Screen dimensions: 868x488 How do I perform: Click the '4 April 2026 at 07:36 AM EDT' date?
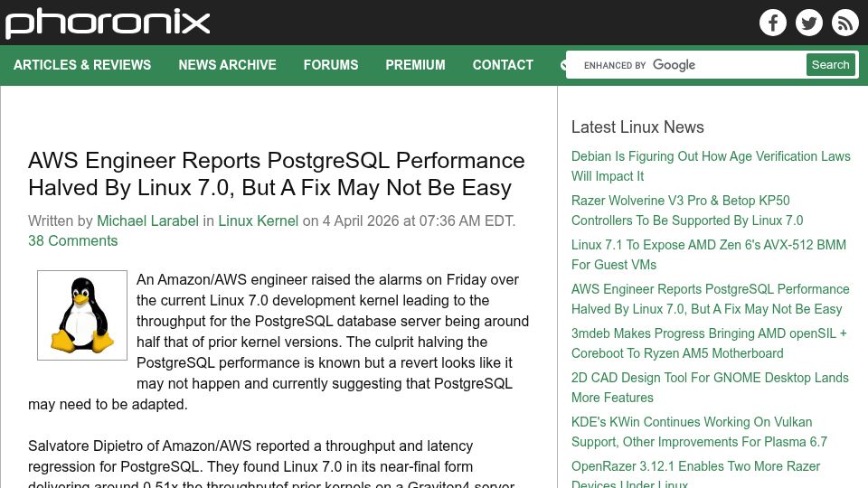pos(418,221)
